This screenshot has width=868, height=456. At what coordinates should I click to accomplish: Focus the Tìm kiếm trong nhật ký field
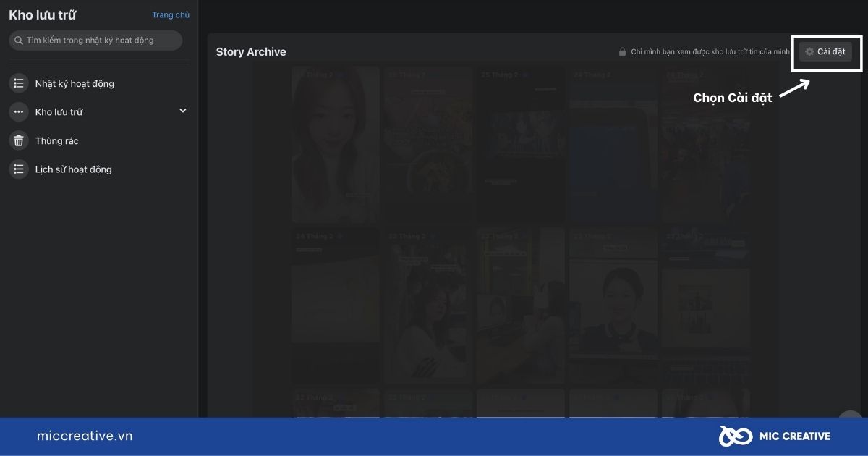pos(95,41)
